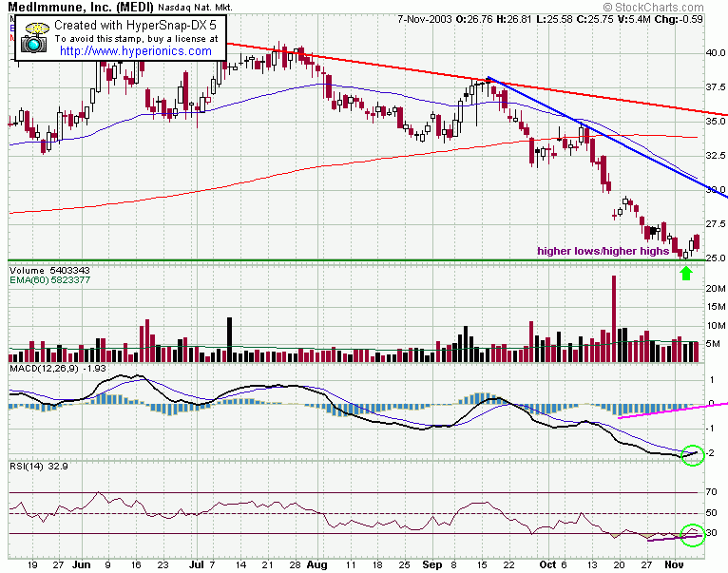This screenshot has width=728, height=573.
Task: Click the tallest volume spike bar above 20M
Action: [x=614, y=318]
